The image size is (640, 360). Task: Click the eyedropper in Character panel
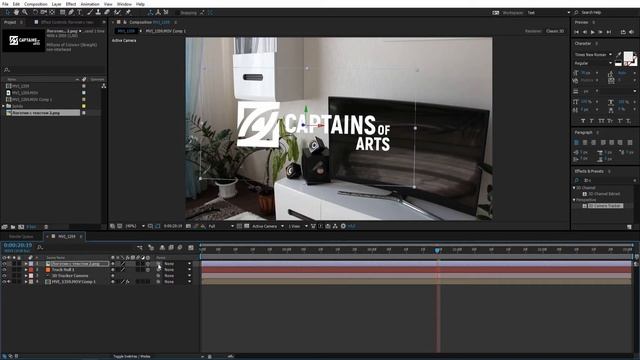pos(619,55)
